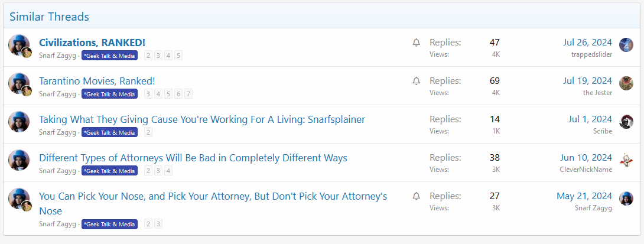Image resolution: width=644 pixels, height=244 pixels.
Task: Click bell icon on Pick Your Nose thread
Action: pos(416,196)
